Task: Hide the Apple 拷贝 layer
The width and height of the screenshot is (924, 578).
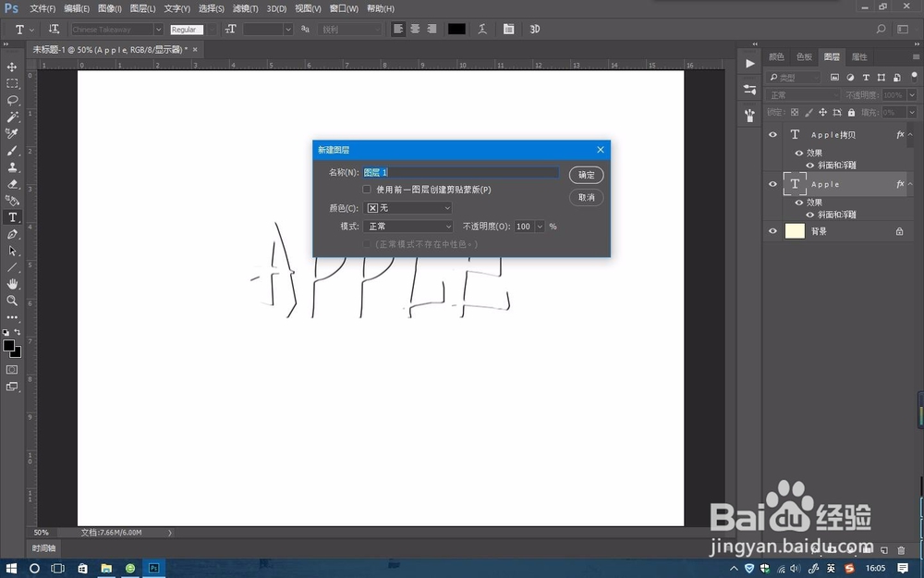Action: [x=772, y=134]
